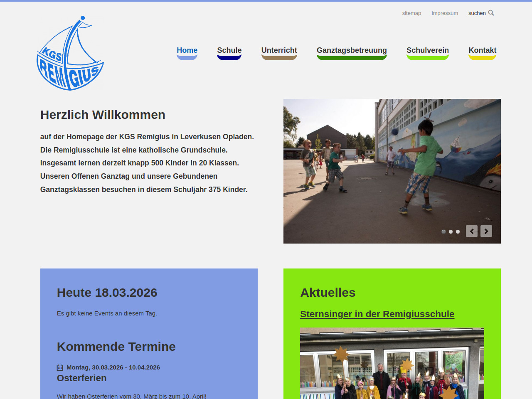Click the Sternsinger group photo thumbnail

(392, 364)
